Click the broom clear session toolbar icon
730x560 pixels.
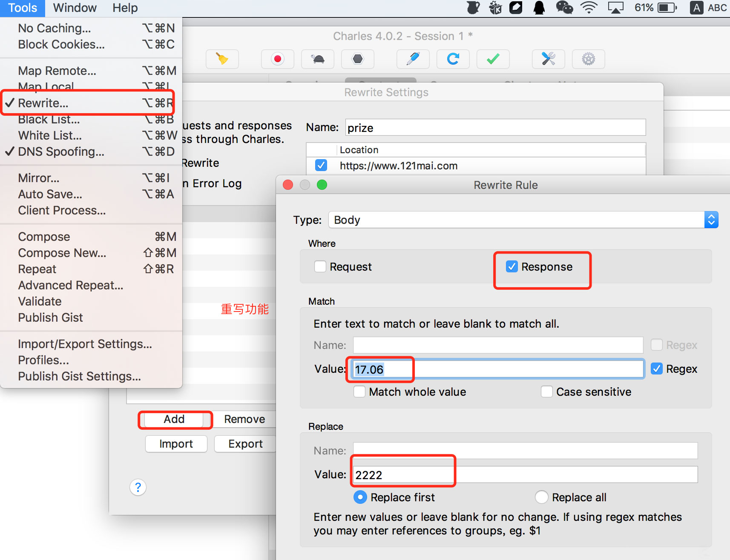click(x=222, y=59)
